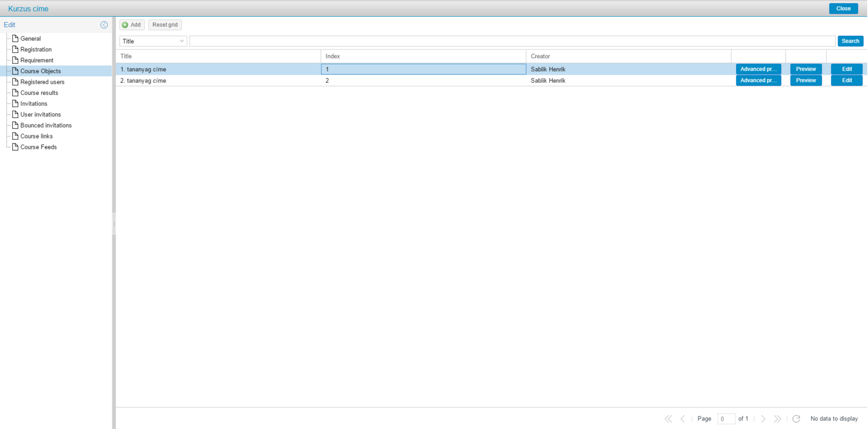Open the Title search field dropdown
This screenshot has width=868, height=429.
click(181, 41)
